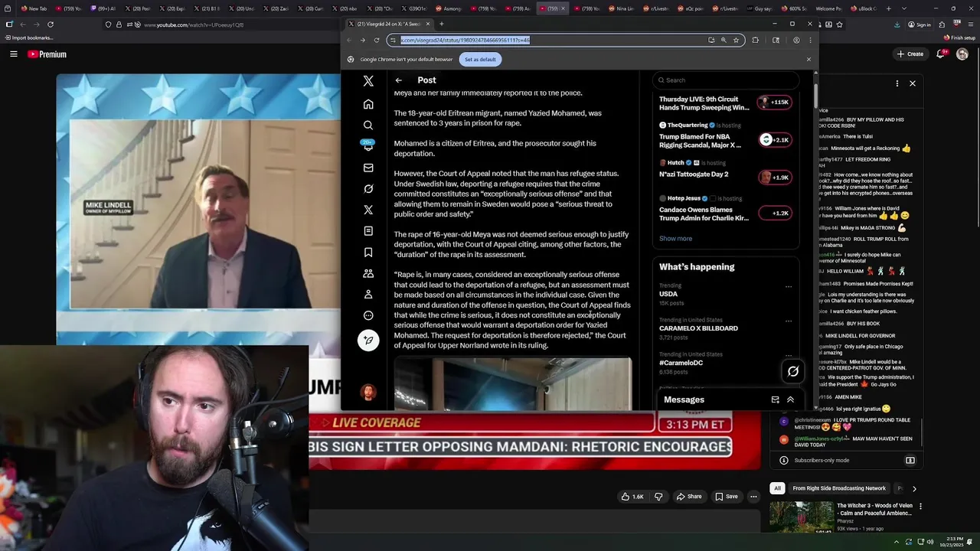Click Show more under live spaces
This screenshot has height=551, width=980.
tap(675, 239)
